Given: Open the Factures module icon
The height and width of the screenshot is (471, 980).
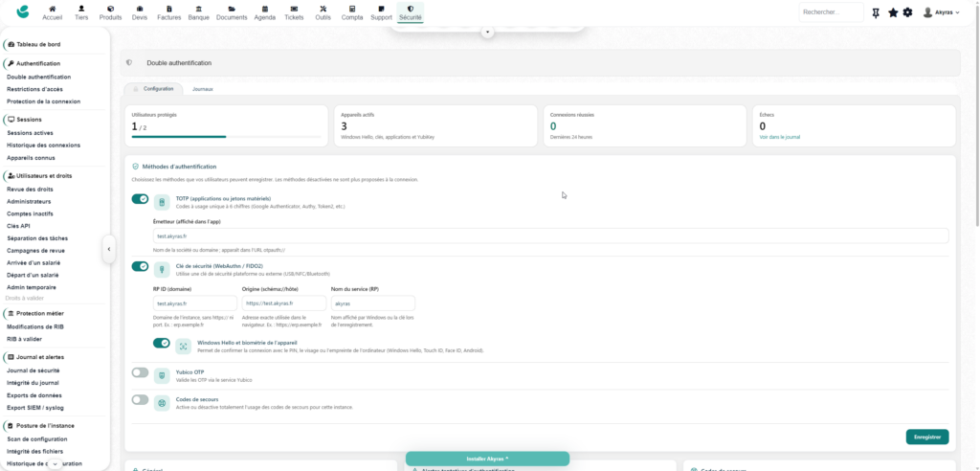Looking at the screenshot, I should pos(168,10).
